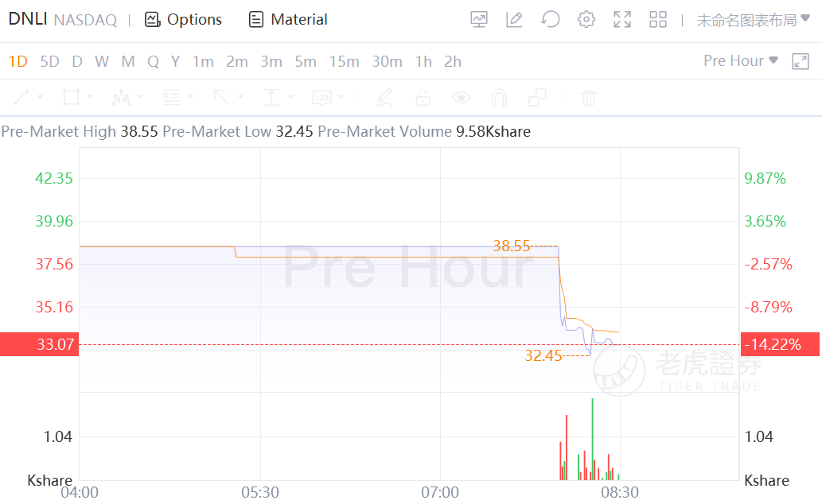Open the multi-chart grid layout icon
The image size is (822, 504).
point(658,20)
